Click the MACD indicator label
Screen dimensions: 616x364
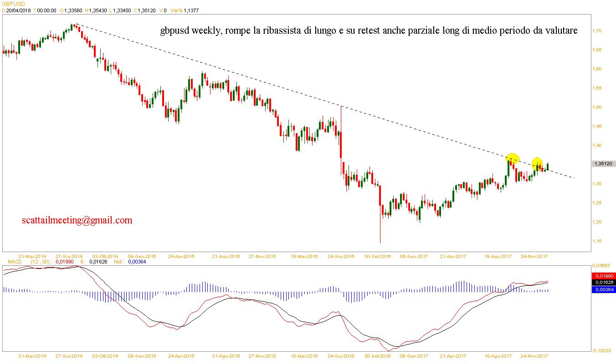[11, 262]
